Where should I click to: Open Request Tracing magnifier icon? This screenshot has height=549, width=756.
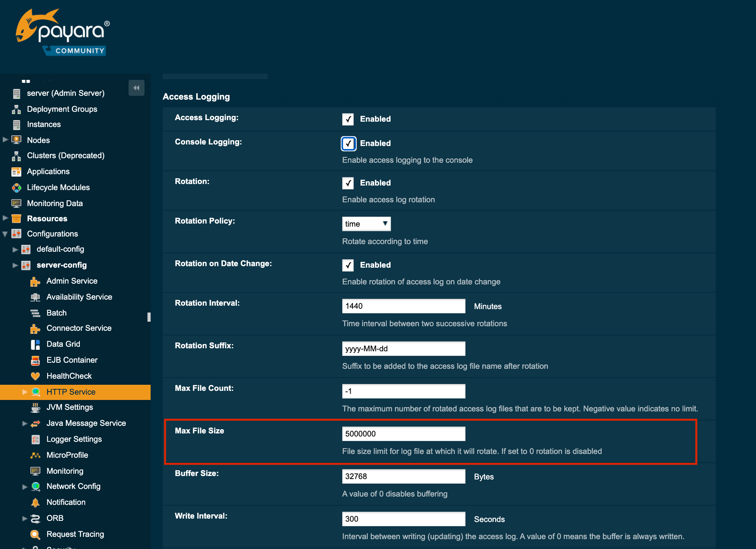[x=35, y=534]
